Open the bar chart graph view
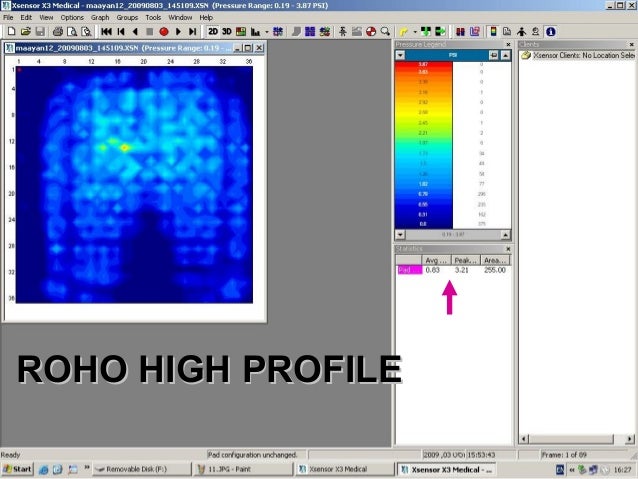This screenshot has width=638, height=479. coord(256,31)
